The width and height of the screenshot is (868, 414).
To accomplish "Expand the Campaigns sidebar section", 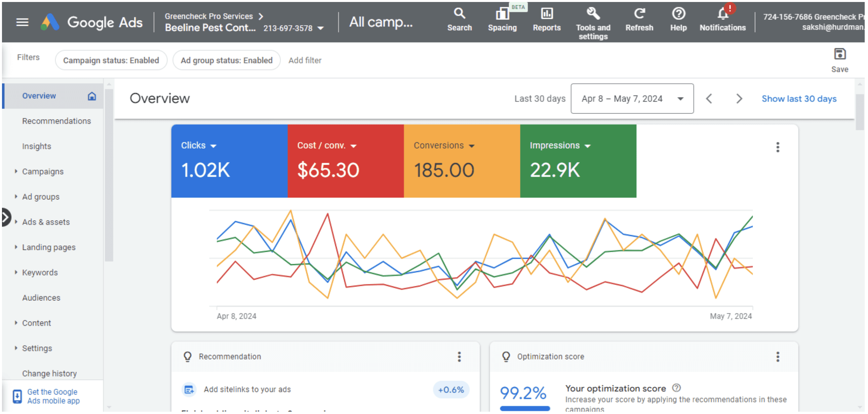I will coord(43,172).
